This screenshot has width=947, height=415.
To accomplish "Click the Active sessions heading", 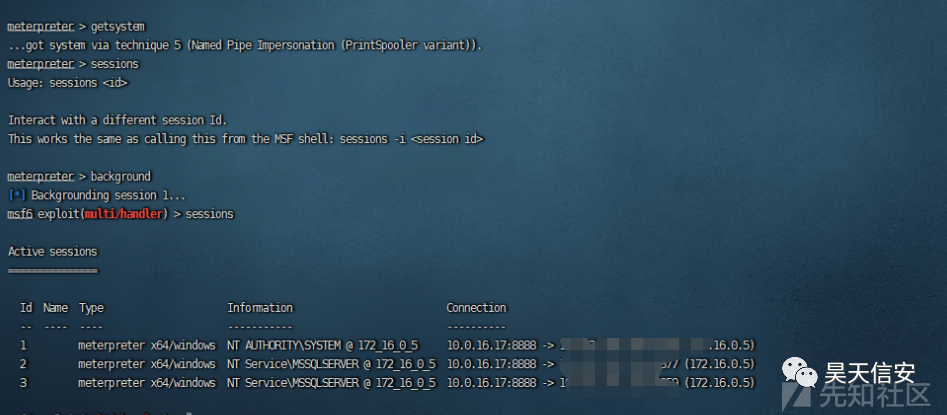I will click(53, 251).
